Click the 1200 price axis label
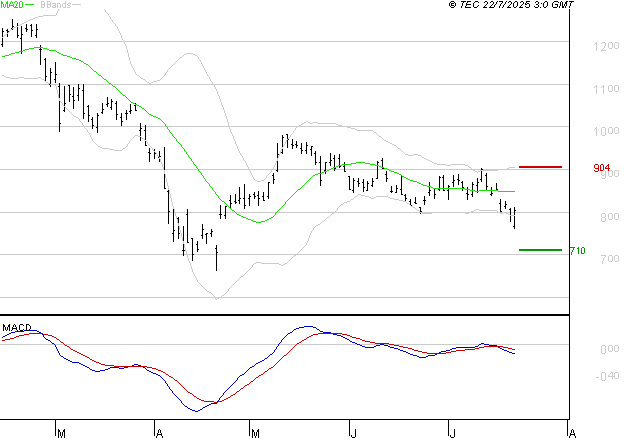This screenshot has height=440, width=627. pos(606,46)
